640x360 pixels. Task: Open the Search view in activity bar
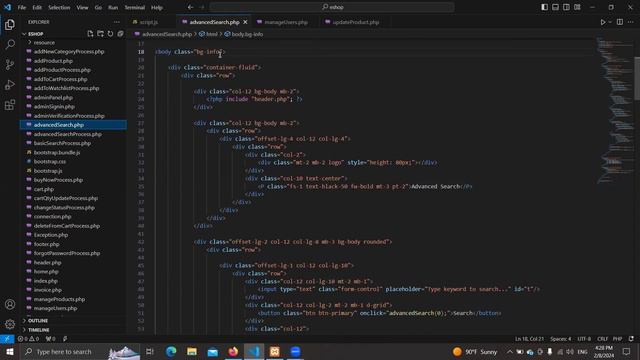tap(10, 44)
